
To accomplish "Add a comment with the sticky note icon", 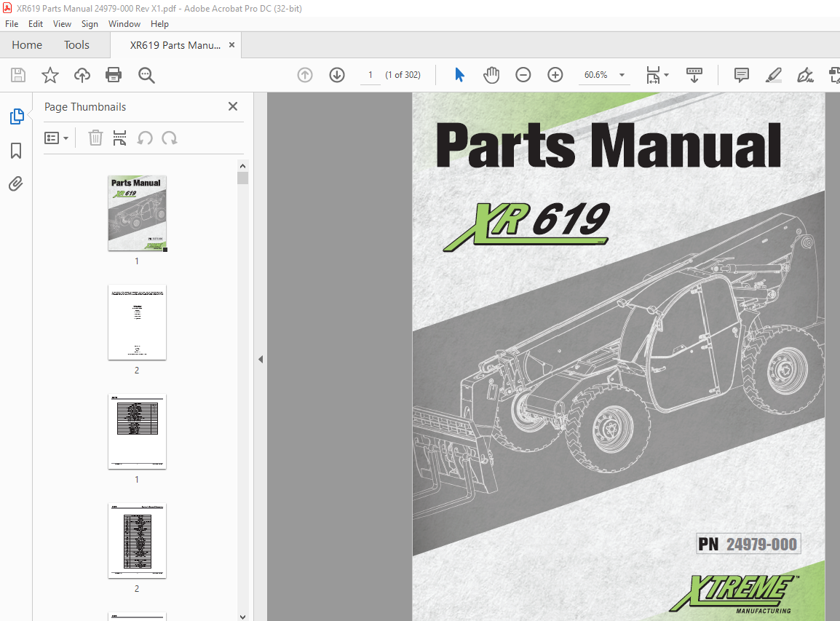I will pyautogui.click(x=742, y=75).
